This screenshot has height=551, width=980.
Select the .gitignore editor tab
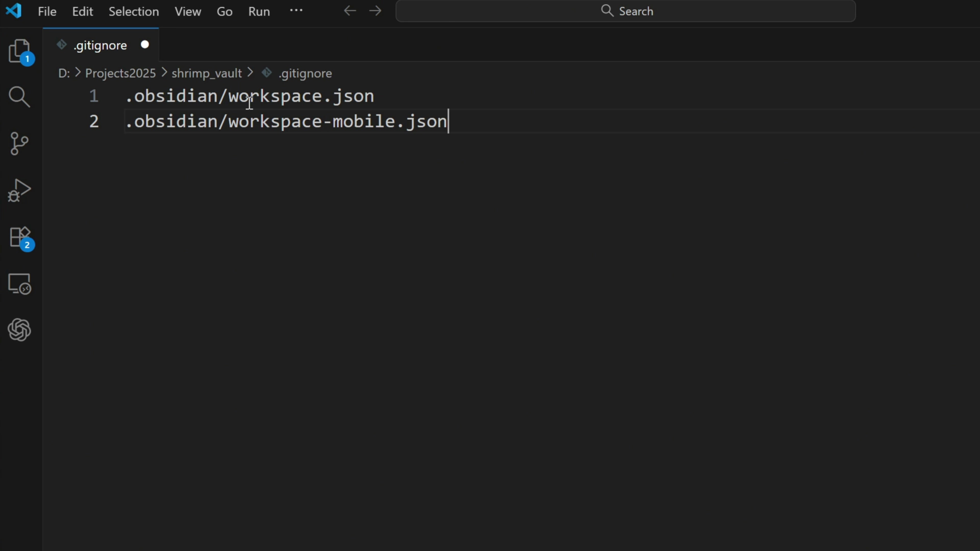[x=100, y=45]
